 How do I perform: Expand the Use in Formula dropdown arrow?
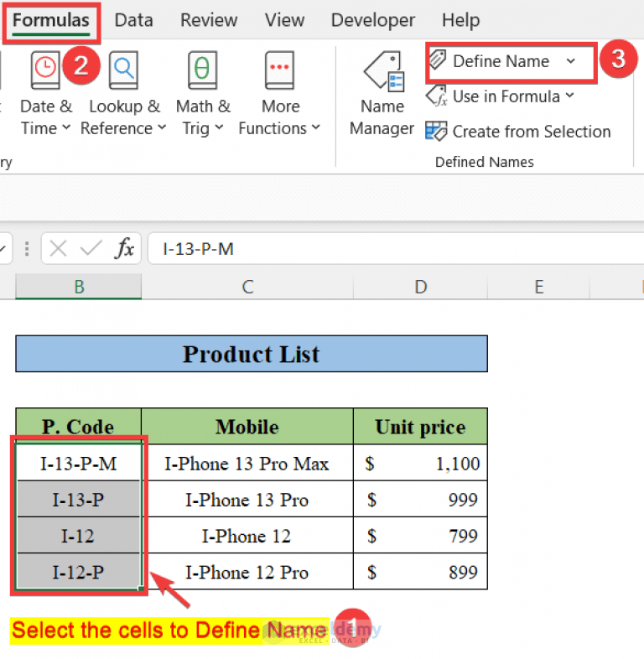569,95
